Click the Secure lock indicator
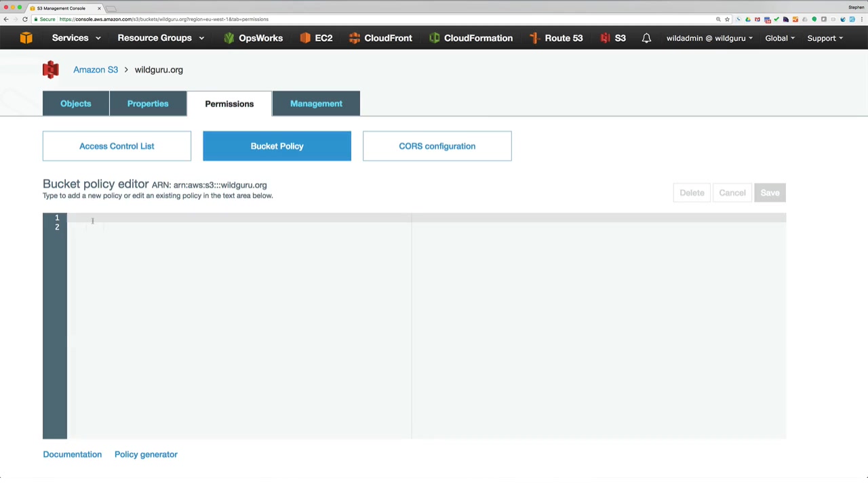 [45, 19]
